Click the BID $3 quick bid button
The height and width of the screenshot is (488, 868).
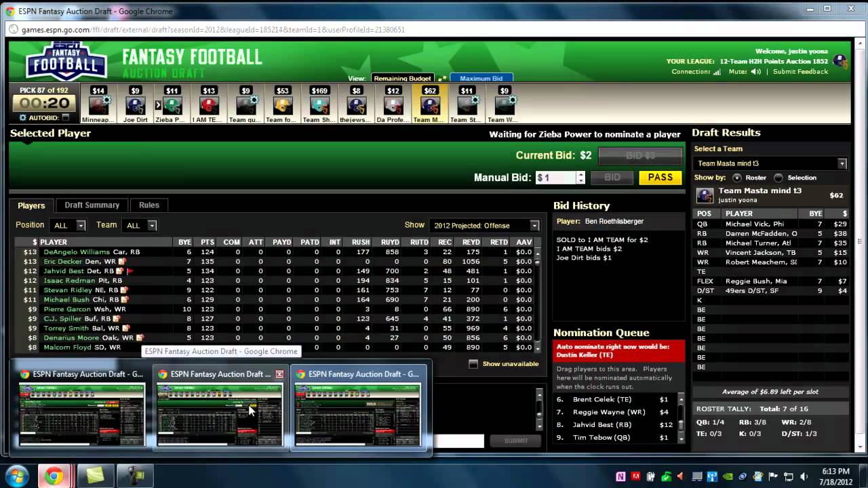pos(641,156)
